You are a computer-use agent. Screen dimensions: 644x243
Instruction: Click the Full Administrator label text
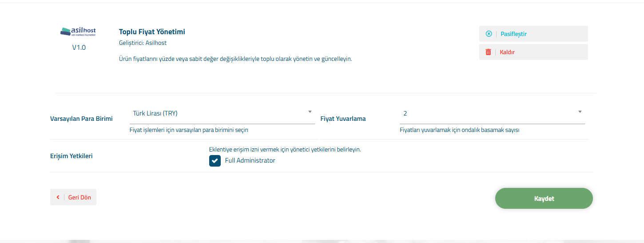(250, 161)
